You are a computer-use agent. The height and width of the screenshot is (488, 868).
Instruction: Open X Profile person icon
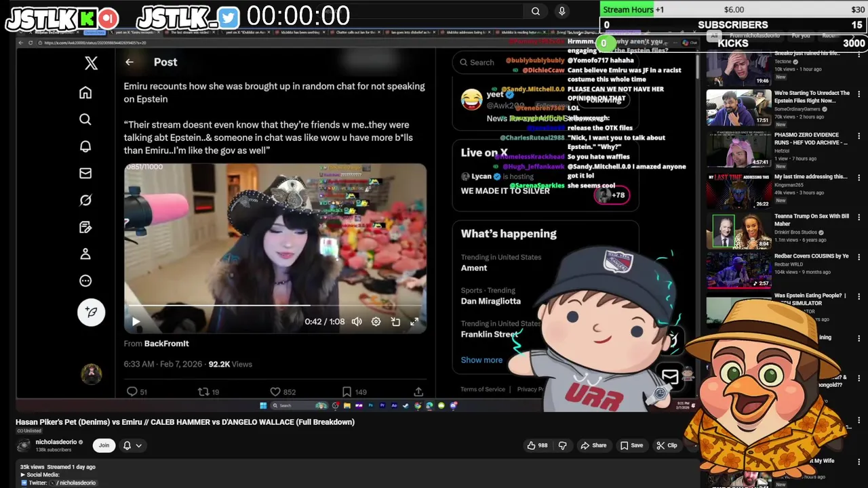[85, 253]
